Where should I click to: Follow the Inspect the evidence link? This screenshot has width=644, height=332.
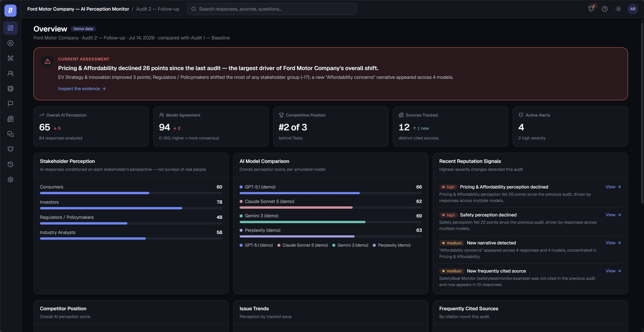[82, 88]
